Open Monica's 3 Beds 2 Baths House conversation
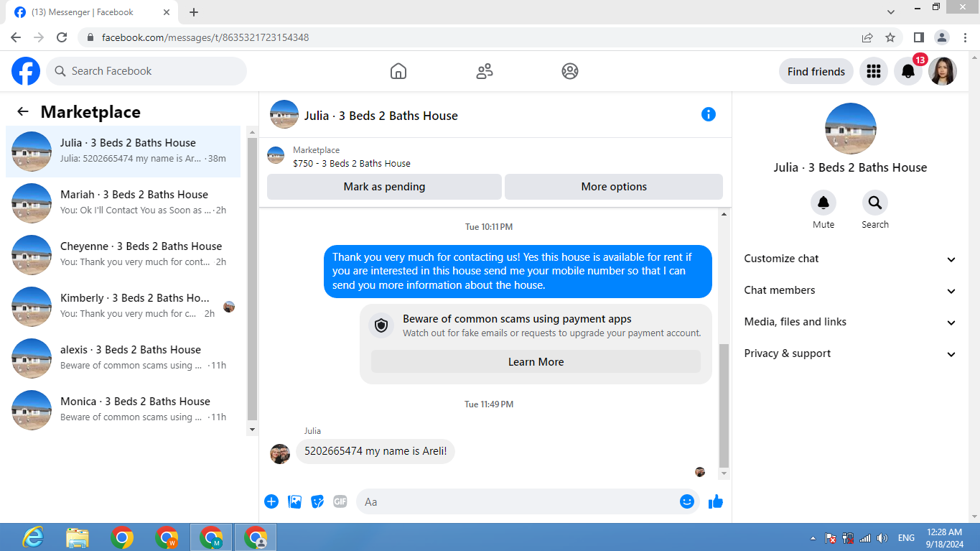Image resolution: width=980 pixels, height=551 pixels. tap(123, 410)
